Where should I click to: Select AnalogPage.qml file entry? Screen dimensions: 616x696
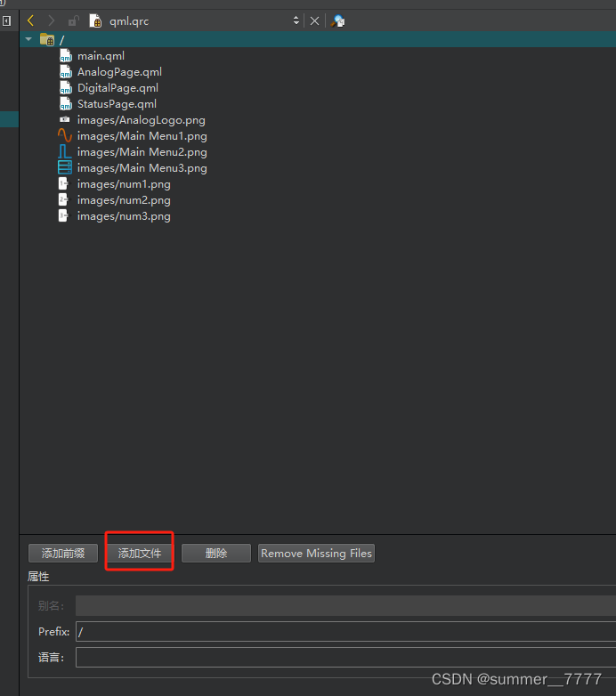click(119, 72)
